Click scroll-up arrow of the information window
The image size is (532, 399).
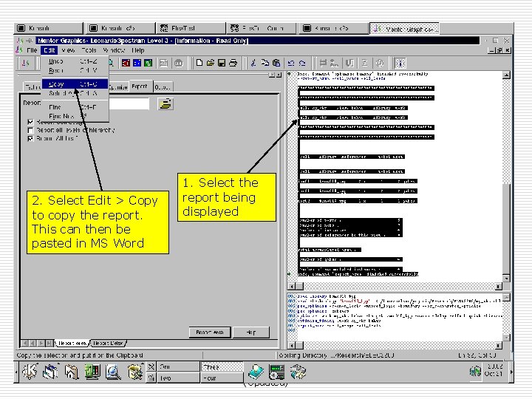[506, 75]
